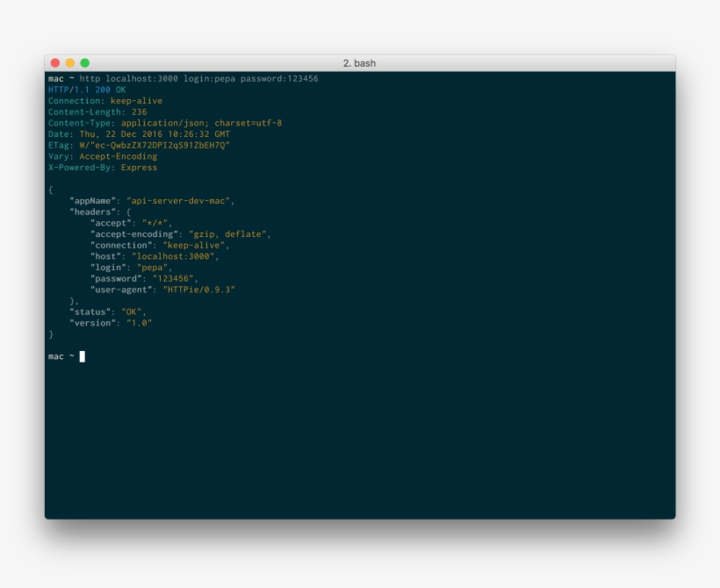Viewport: 720px width, 588px height.
Task: Close the bash terminal with the red button
Action: click(x=55, y=63)
